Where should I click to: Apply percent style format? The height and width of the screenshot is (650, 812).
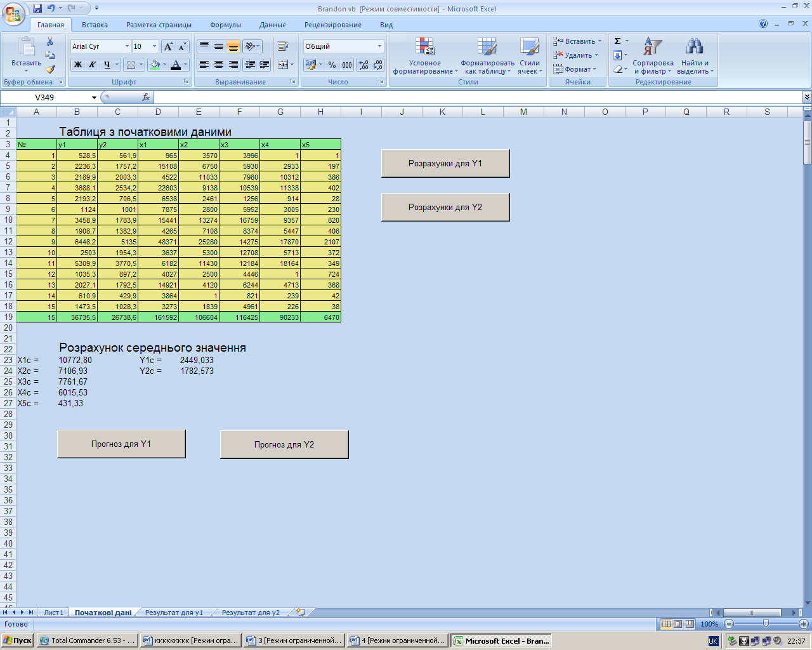[332, 65]
